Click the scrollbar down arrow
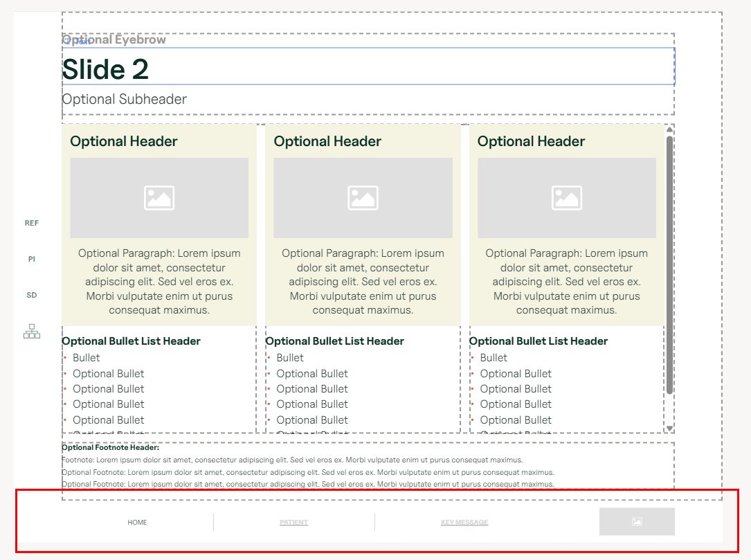The width and height of the screenshot is (751, 560). pyautogui.click(x=669, y=428)
